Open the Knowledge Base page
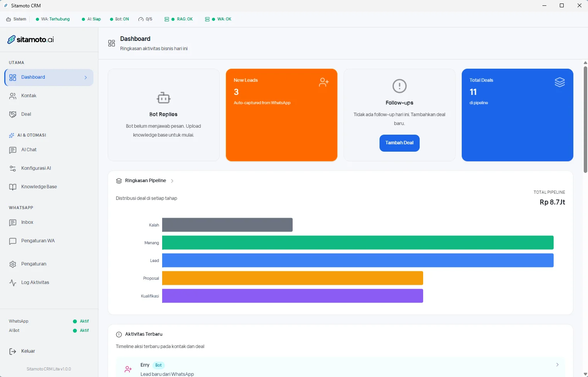The height and width of the screenshot is (377, 588). 49,187
